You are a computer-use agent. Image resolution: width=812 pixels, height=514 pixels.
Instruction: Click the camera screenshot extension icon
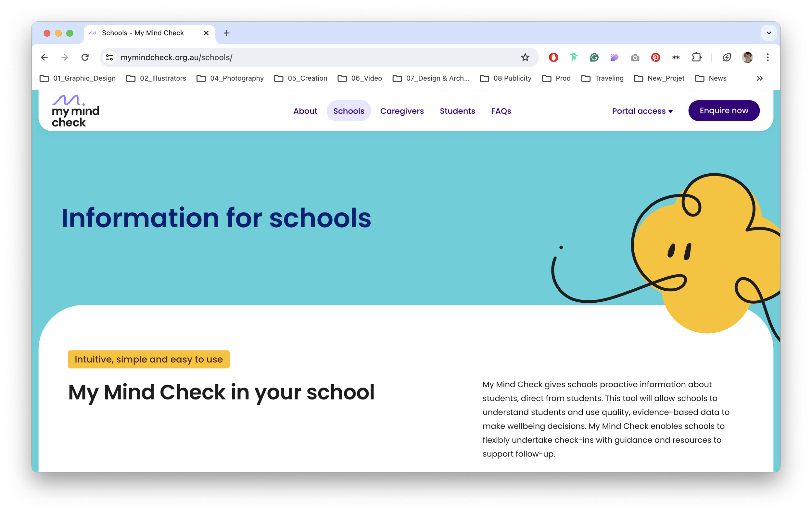coord(635,58)
